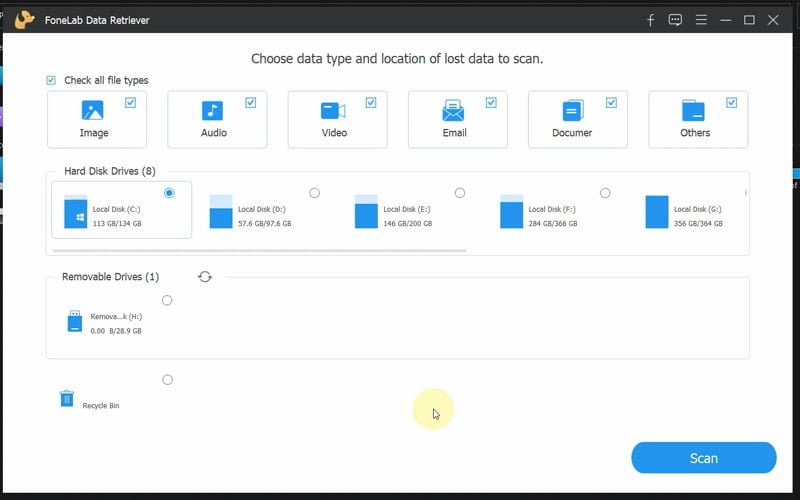Select the Local Disk (E:) radio button
Screen dimensions: 800x500
tap(460, 193)
